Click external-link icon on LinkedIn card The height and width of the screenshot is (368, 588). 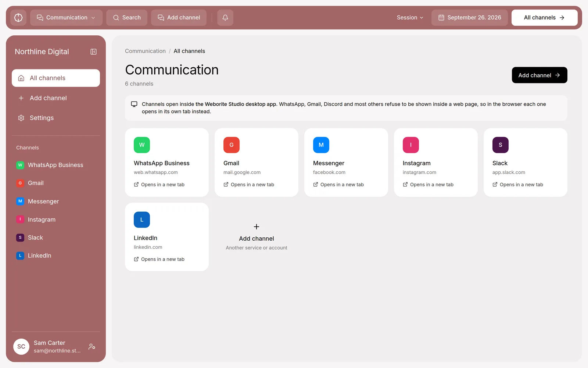coord(136,259)
